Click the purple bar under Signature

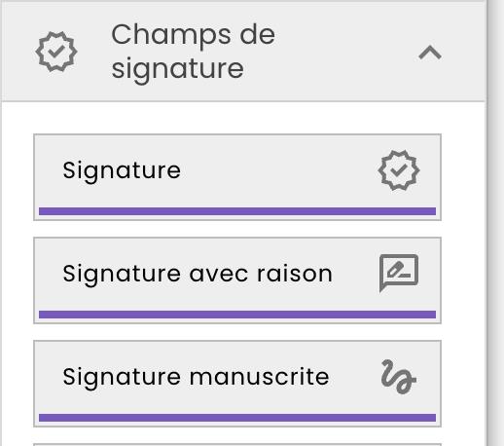pyautogui.click(x=237, y=211)
